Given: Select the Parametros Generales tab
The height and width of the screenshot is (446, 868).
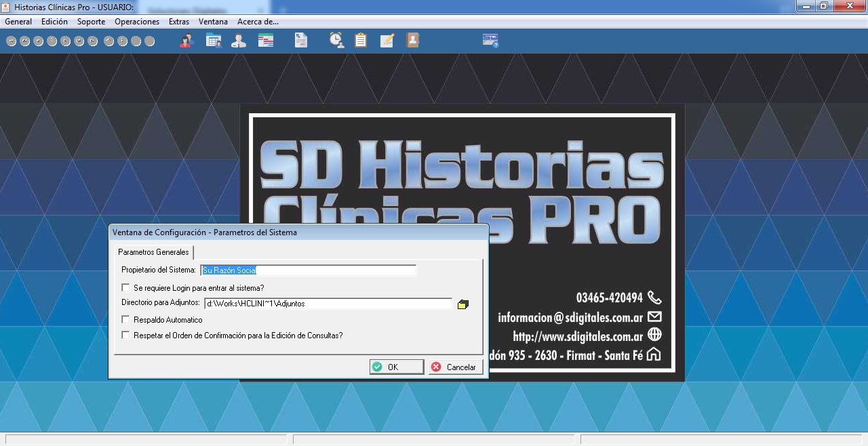Looking at the screenshot, I should (153, 252).
